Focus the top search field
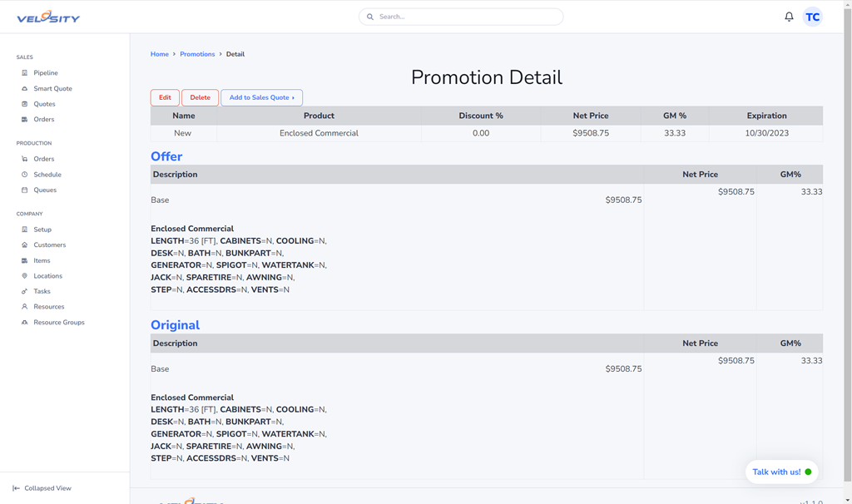The height and width of the screenshot is (504, 852). pos(461,17)
